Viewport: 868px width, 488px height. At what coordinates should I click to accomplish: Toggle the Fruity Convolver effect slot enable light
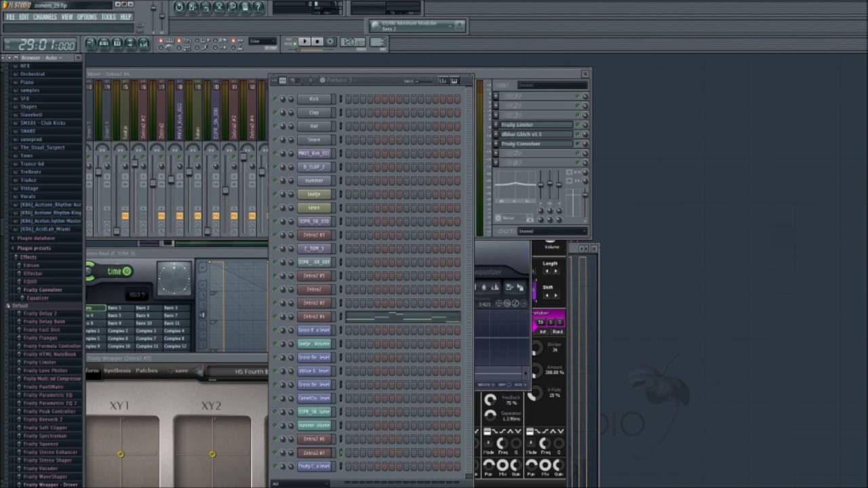(x=578, y=144)
